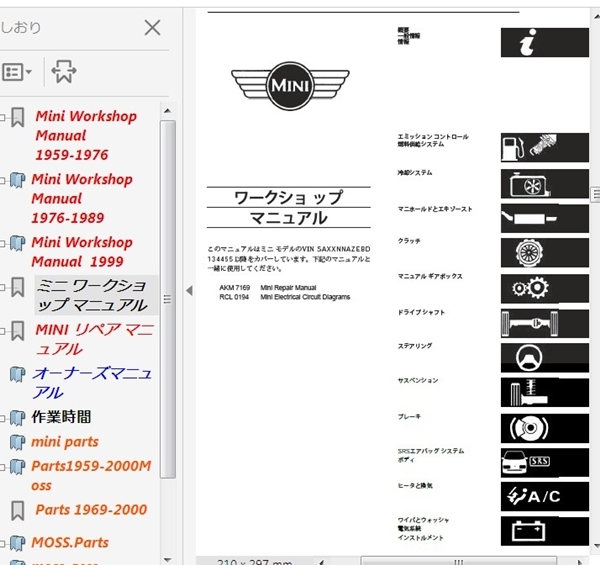Collapse the navigation pane with the left arrow
600x565 pixels.
[189, 291]
